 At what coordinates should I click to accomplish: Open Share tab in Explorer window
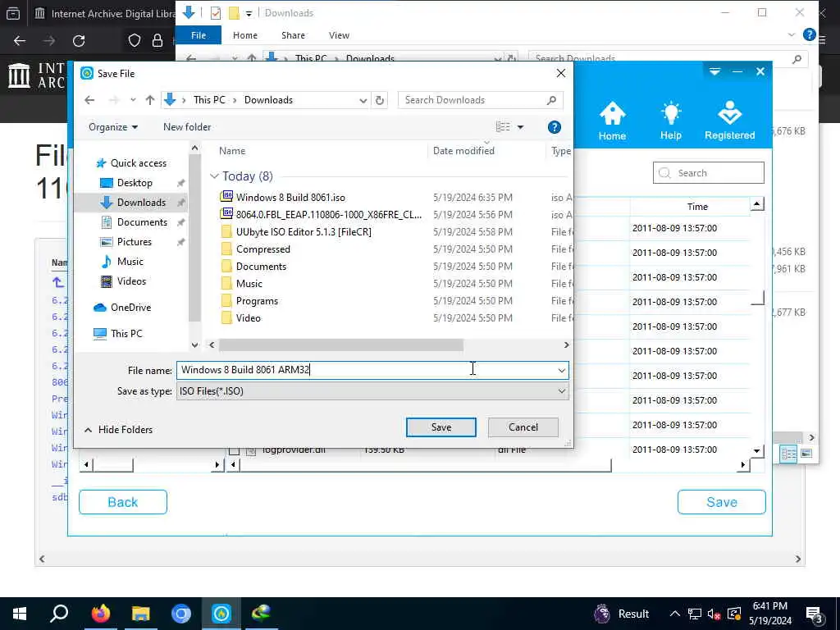[x=293, y=35]
